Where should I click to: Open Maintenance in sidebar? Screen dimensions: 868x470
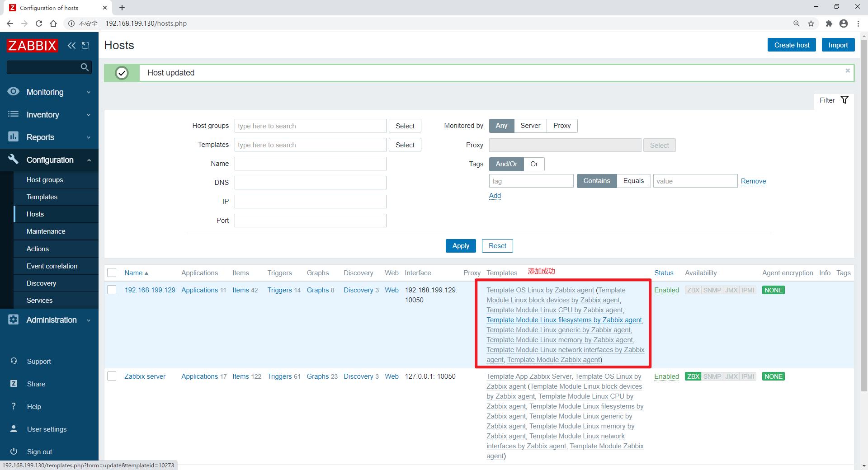46,231
